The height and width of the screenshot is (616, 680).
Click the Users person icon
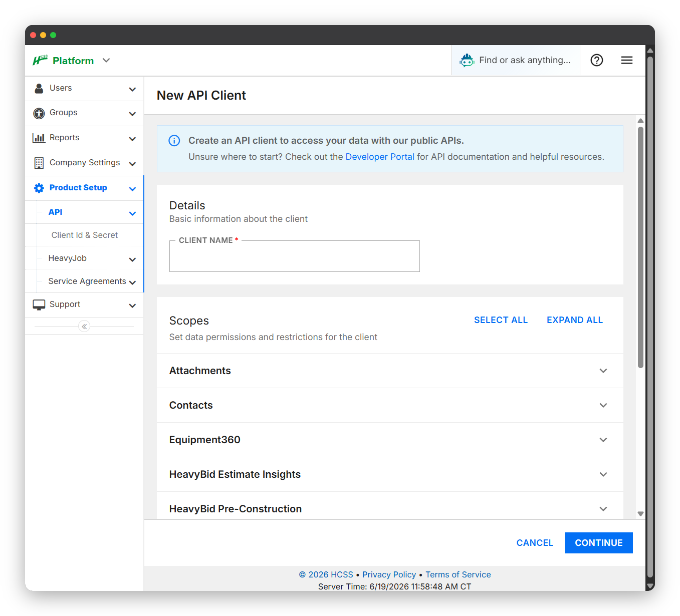(39, 89)
